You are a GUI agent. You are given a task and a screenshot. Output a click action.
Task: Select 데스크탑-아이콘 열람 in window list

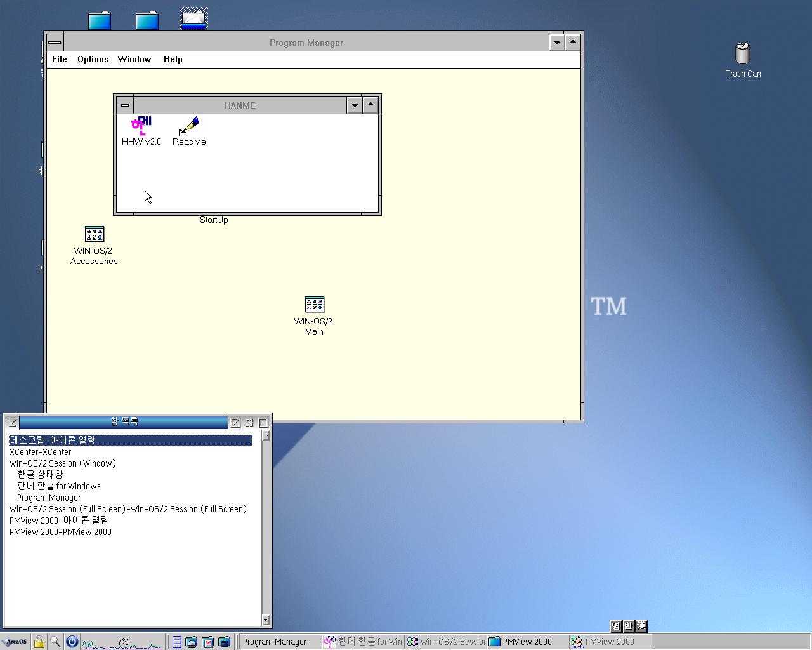click(131, 440)
